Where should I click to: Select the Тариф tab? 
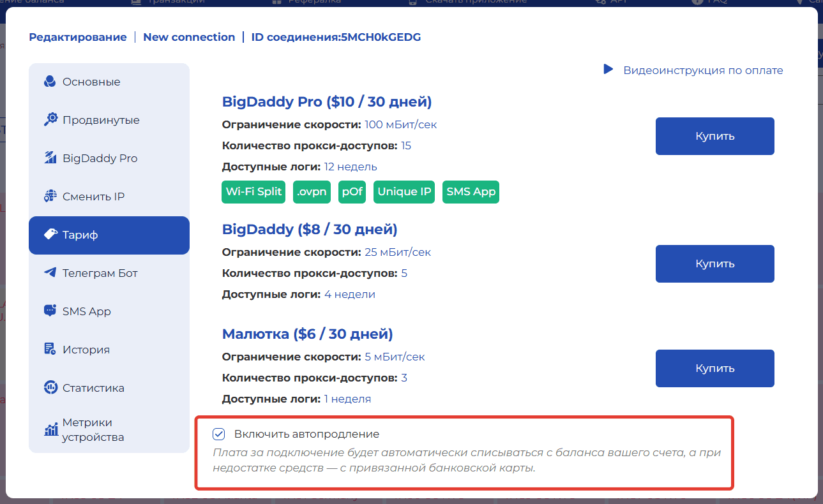(x=109, y=235)
